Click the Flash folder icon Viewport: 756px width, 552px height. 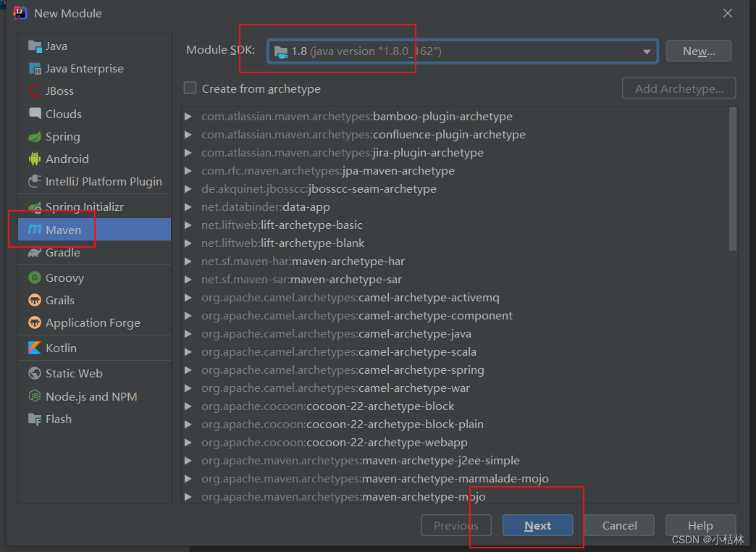(x=35, y=419)
